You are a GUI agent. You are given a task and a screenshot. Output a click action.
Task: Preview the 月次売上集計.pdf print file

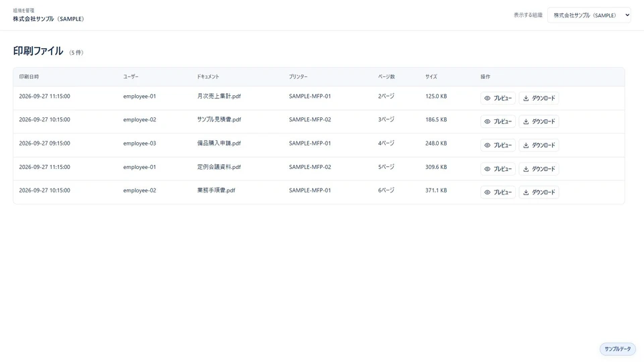(498, 98)
